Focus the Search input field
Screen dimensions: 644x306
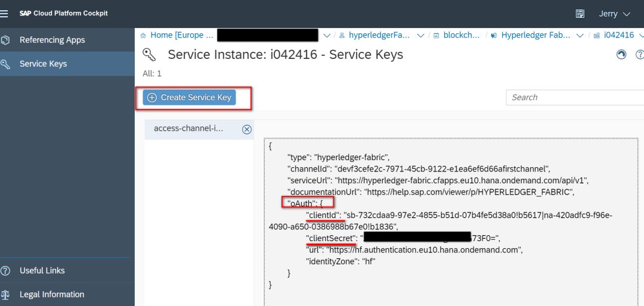575,97
